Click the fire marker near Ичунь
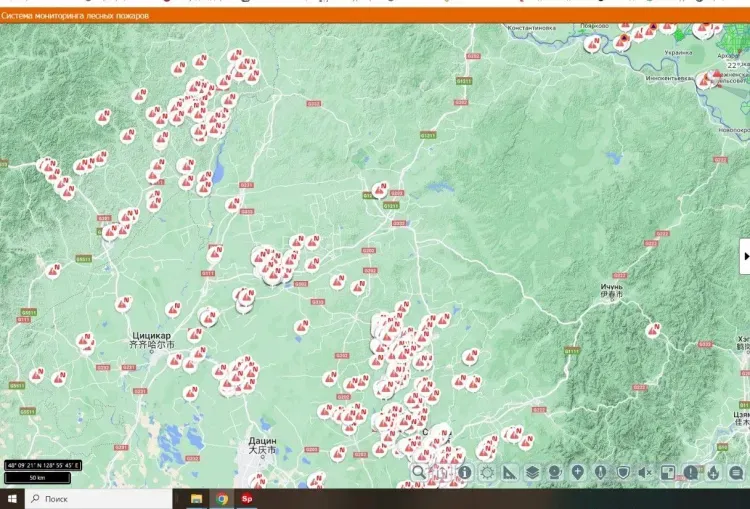This screenshot has width=750, height=509. (x=653, y=329)
